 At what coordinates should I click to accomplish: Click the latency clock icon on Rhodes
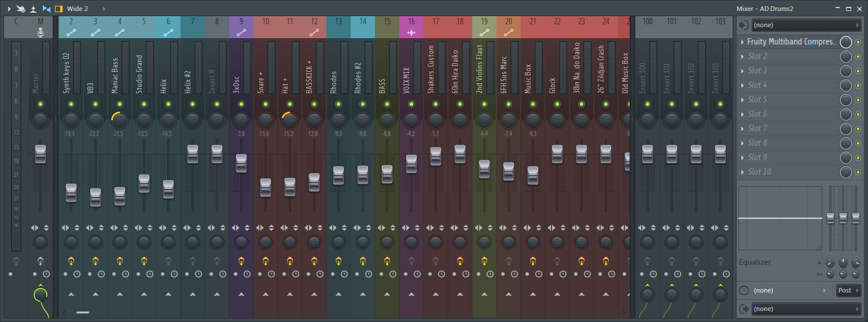(344, 273)
